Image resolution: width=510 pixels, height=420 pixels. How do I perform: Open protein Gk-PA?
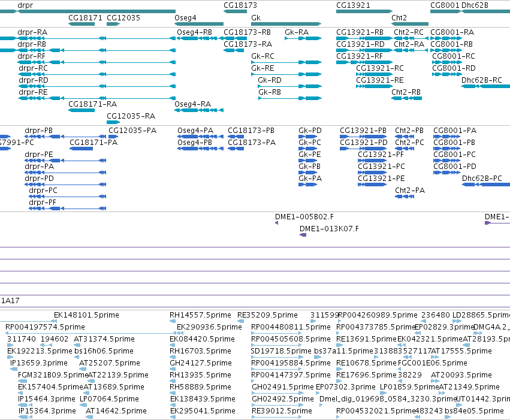307,185
